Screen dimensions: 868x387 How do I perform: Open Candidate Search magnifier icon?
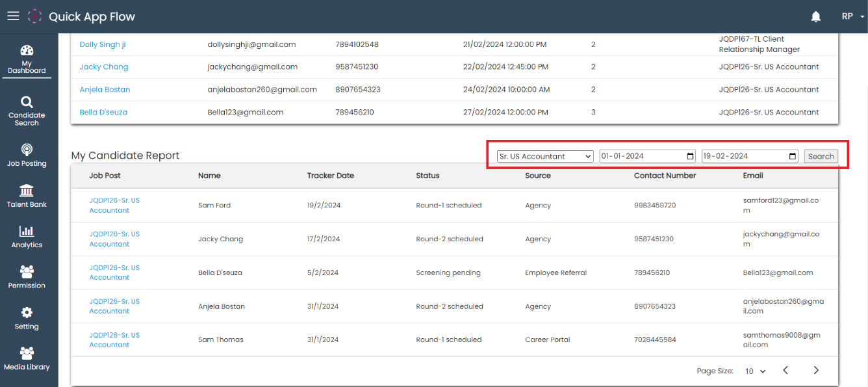coord(27,102)
